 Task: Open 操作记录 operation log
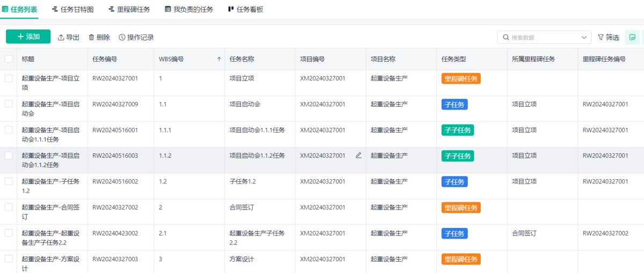[x=136, y=37]
